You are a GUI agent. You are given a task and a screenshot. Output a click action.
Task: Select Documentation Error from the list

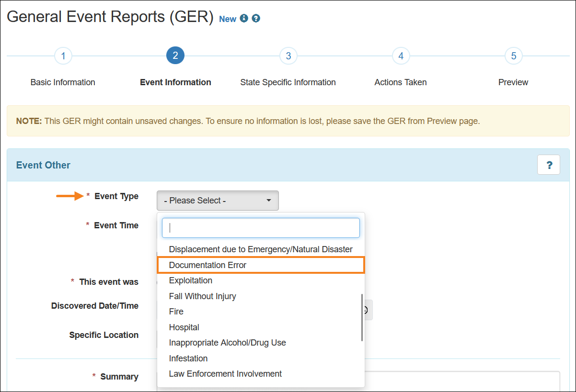coord(261,265)
